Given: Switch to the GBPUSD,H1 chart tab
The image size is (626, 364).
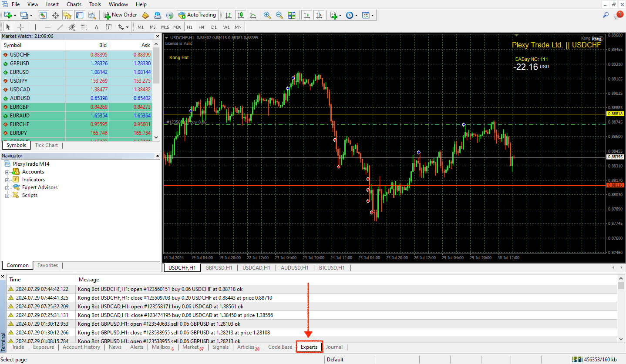Looking at the screenshot, I should [x=219, y=268].
